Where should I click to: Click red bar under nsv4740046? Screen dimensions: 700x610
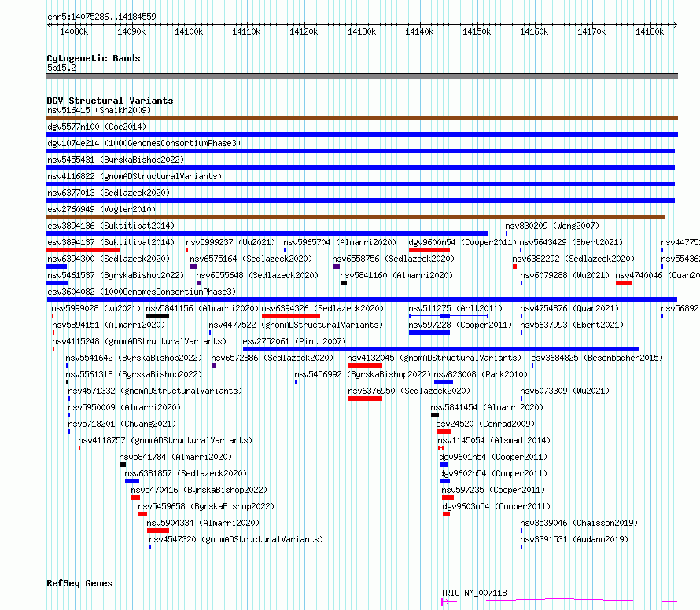pos(624,283)
